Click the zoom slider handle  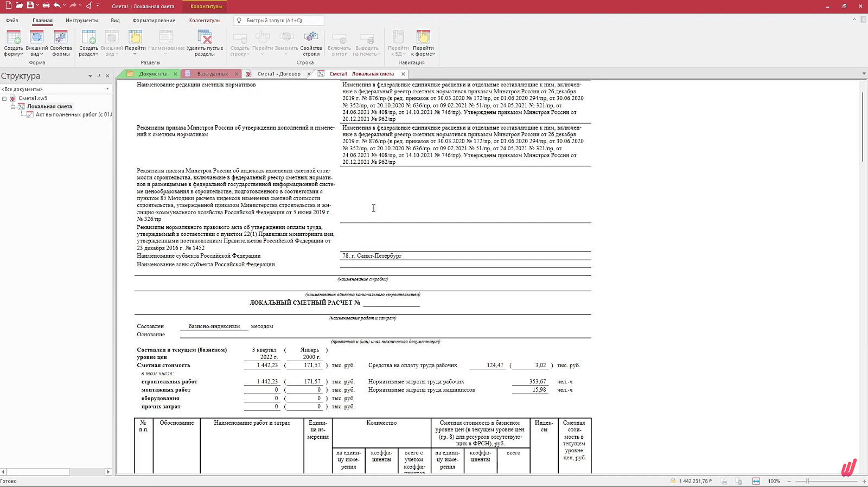tap(807, 481)
